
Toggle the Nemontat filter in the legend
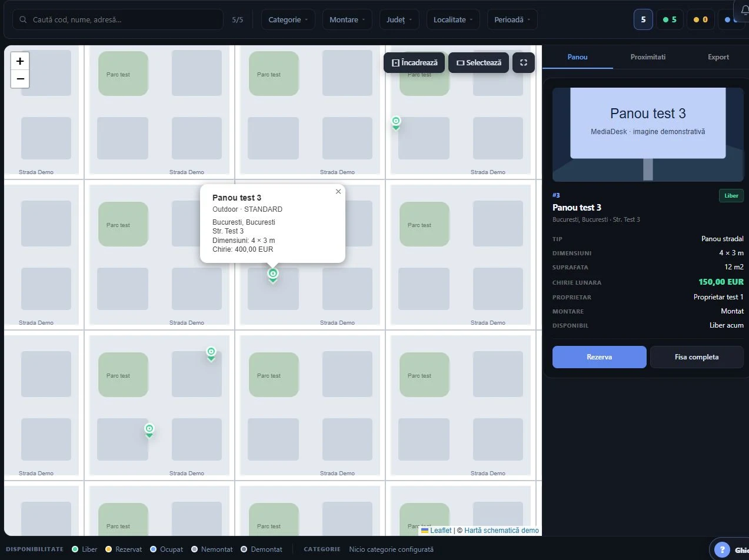point(212,549)
